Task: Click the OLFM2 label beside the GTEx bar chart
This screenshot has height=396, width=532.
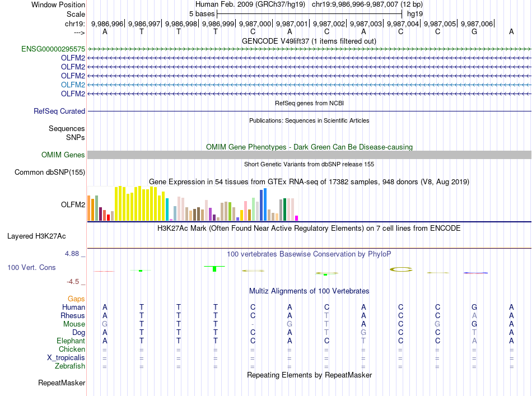Action: pyautogui.click(x=73, y=204)
